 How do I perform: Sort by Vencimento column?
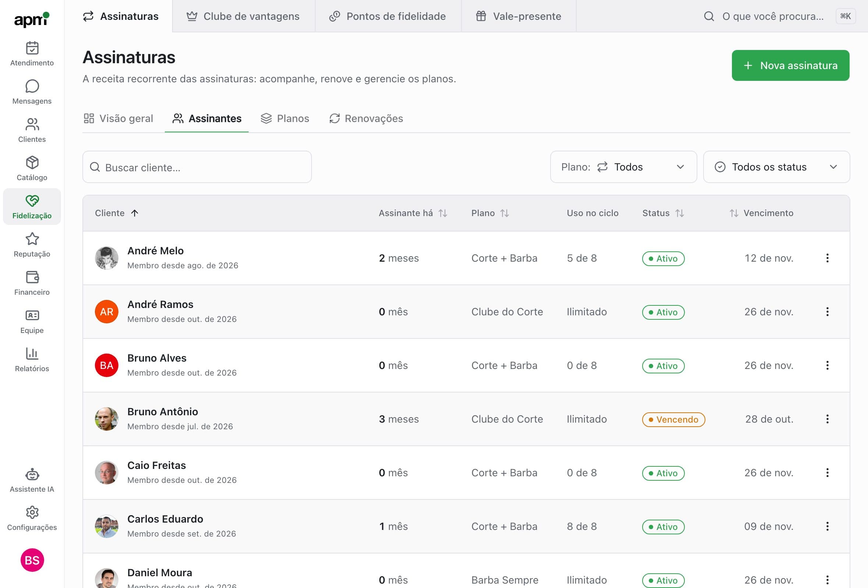tap(761, 213)
